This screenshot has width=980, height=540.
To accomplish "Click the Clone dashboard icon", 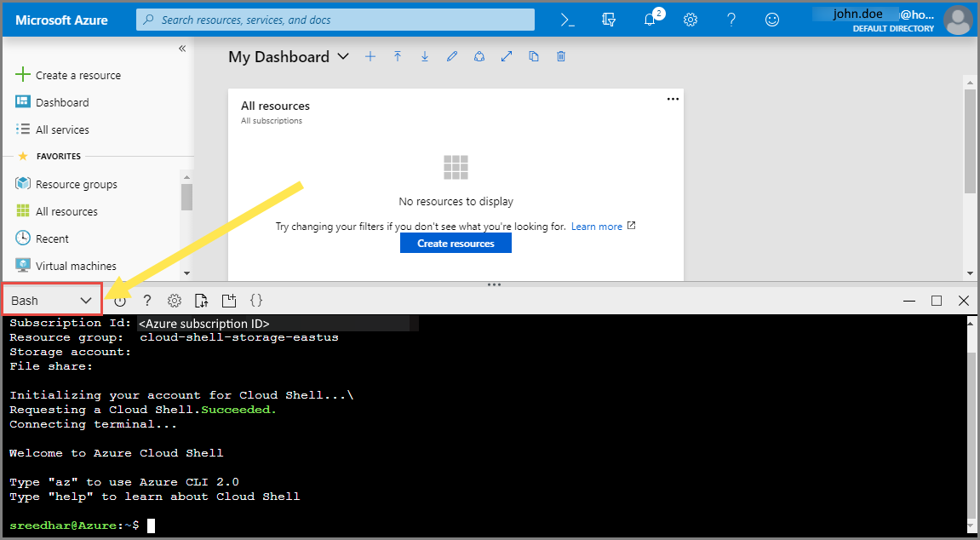I will click(x=534, y=56).
